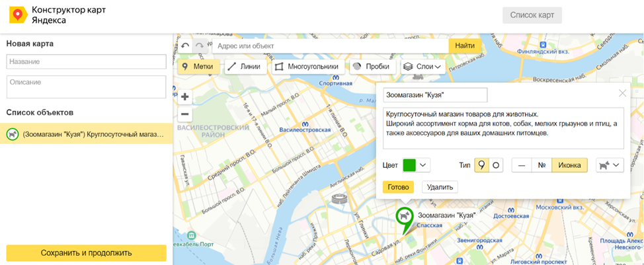Redo with the grayed-out redo arrow
This screenshot has width=644, height=265.
tap(200, 46)
